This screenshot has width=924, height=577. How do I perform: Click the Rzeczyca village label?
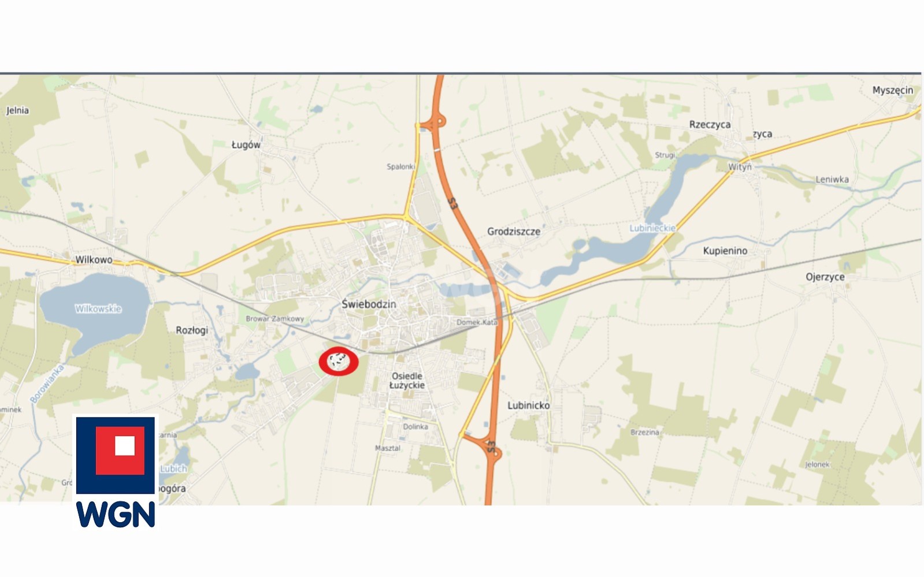click(710, 124)
